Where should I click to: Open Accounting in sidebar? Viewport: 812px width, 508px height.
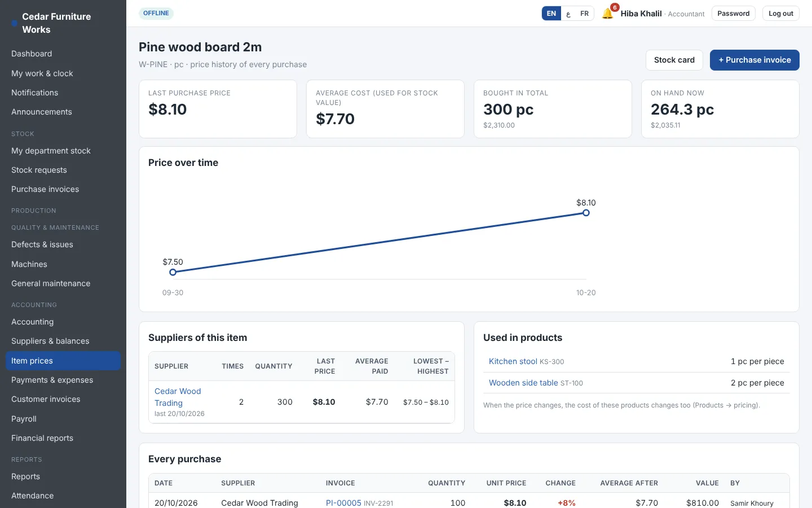pyautogui.click(x=63, y=322)
